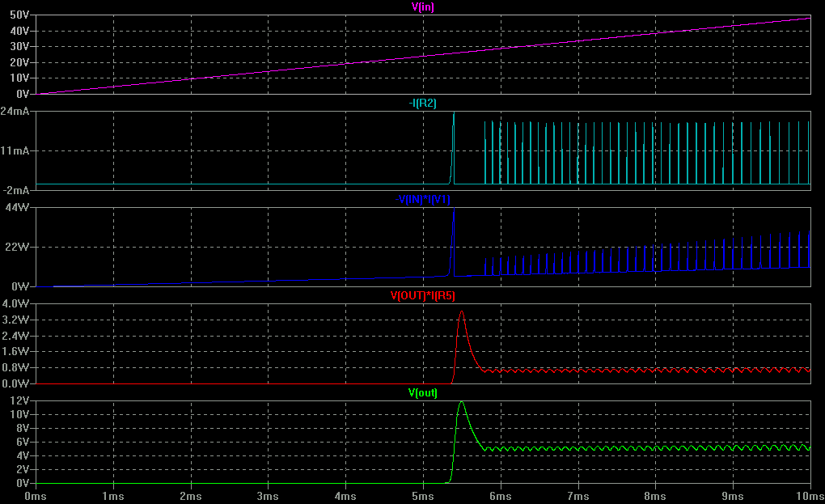Screen dimensions: 825x504
Task: Click the 3.2W axis tick label
Action: (16, 320)
